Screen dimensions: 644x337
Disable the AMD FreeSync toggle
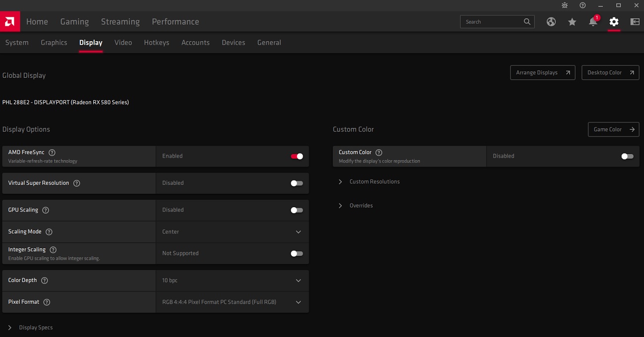click(297, 156)
